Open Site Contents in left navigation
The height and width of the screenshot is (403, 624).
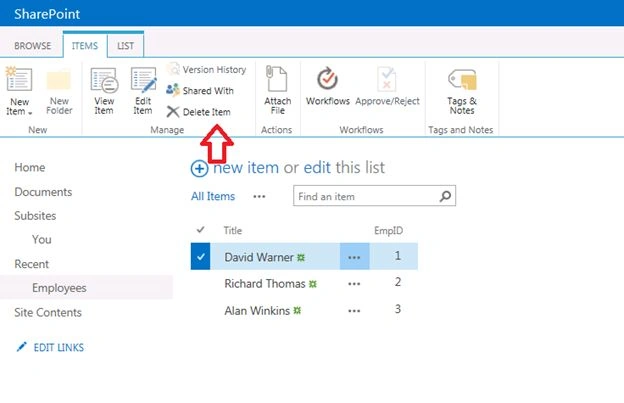[x=48, y=312]
